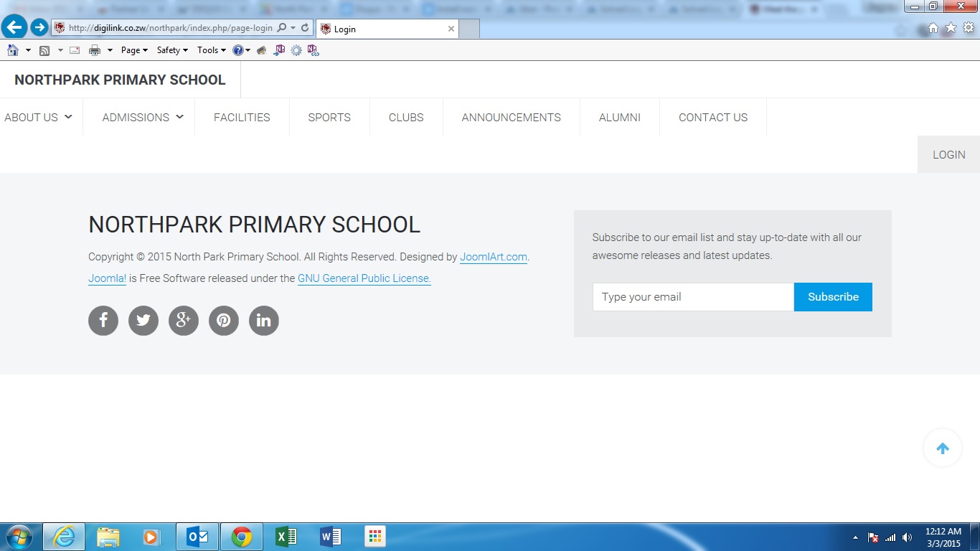Viewport: 980px width, 551px height.
Task: Open the ANNOUNCEMENTS menu item
Action: pos(511,117)
